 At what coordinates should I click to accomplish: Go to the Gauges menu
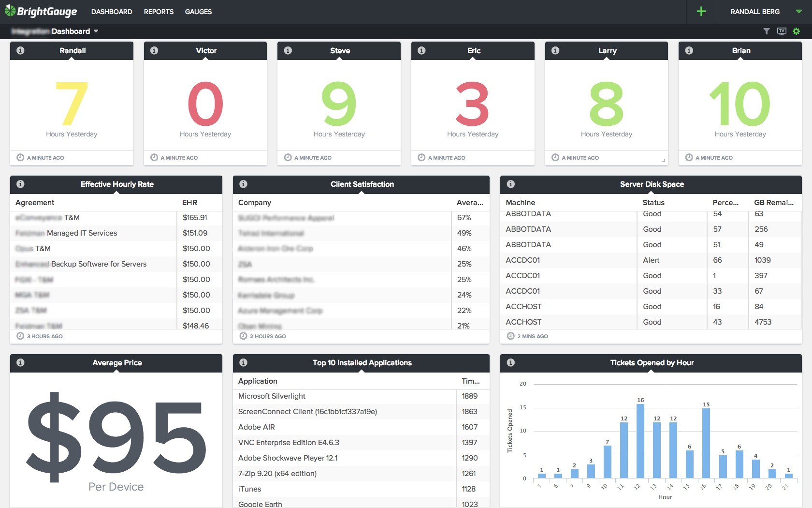coord(198,12)
